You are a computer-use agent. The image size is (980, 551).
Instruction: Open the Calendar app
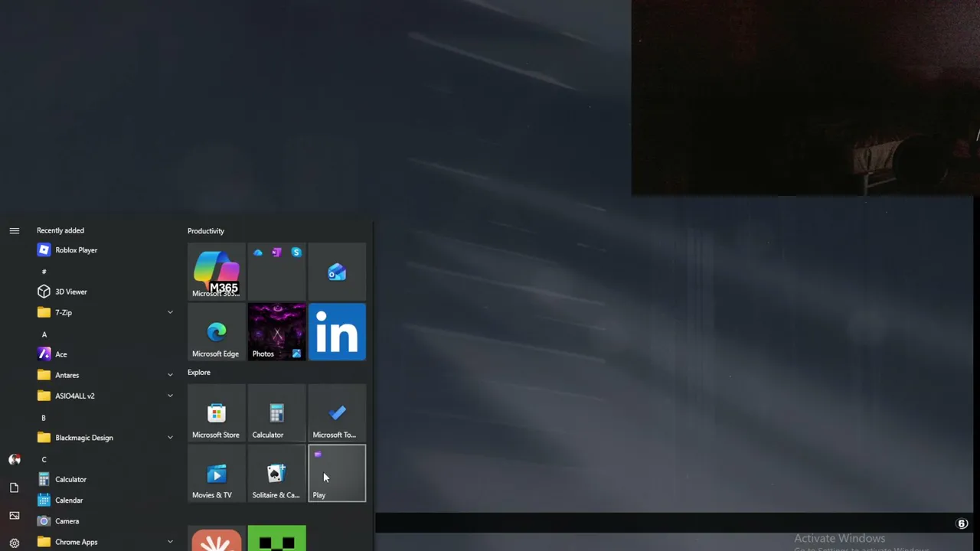tap(105, 500)
